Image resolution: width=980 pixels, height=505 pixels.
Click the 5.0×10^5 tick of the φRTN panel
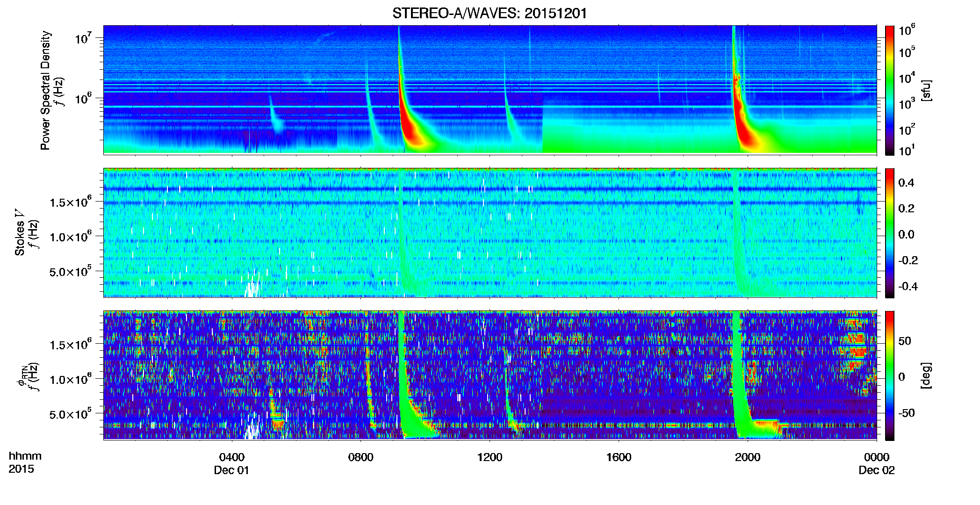[x=71, y=414]
